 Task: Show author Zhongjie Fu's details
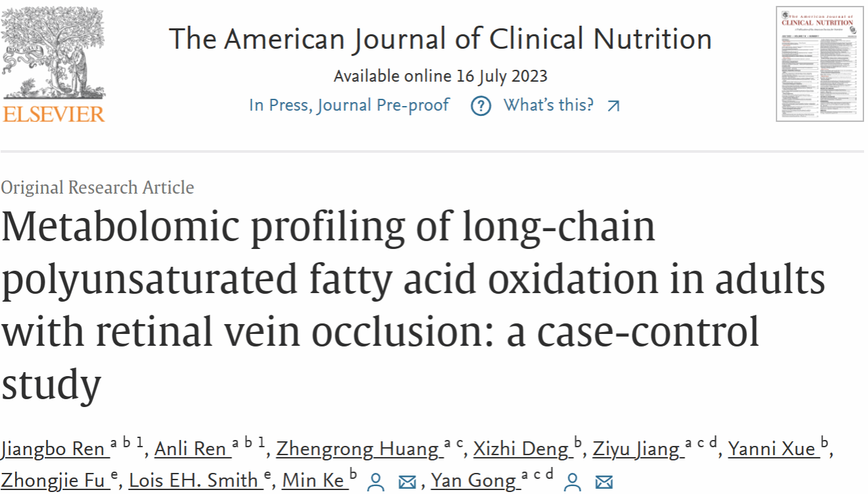pos(55,480)
